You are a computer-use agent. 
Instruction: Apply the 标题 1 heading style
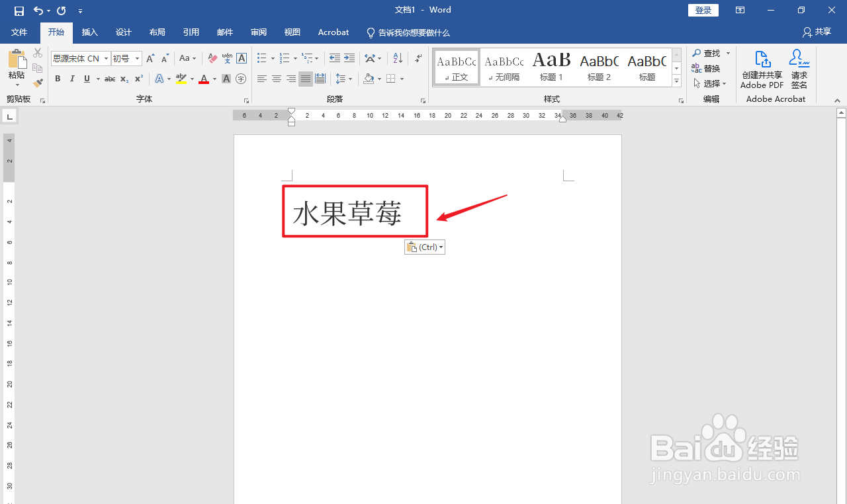coord(551,67)
